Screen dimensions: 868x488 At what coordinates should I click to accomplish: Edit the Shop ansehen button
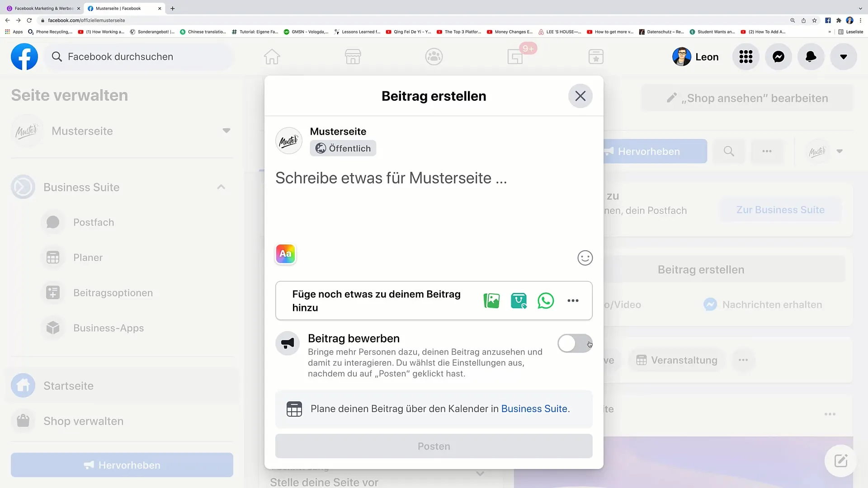tap(747, 98)
